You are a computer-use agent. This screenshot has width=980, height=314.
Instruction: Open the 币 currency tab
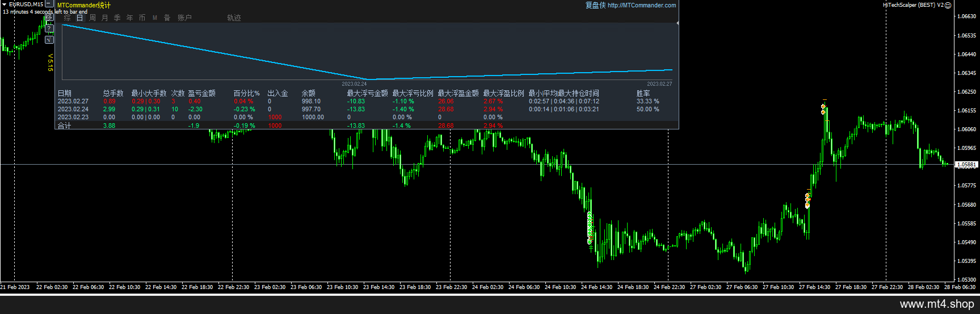click(142, 18)
